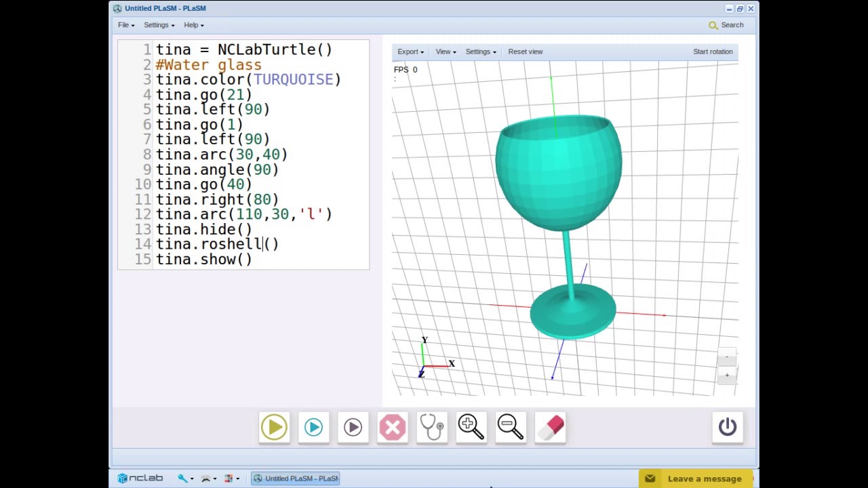Click the '#Water glass' comment line

pyautogui.click(x=209, y=65)
